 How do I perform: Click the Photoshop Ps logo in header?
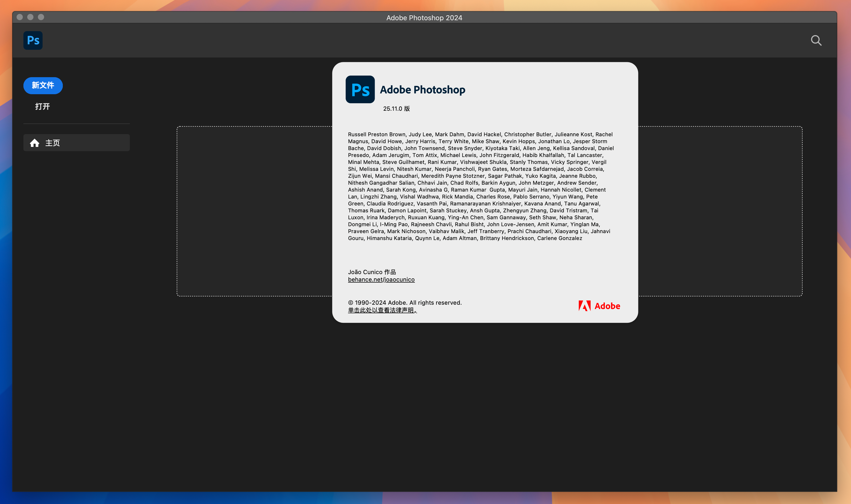click(33, 40)
